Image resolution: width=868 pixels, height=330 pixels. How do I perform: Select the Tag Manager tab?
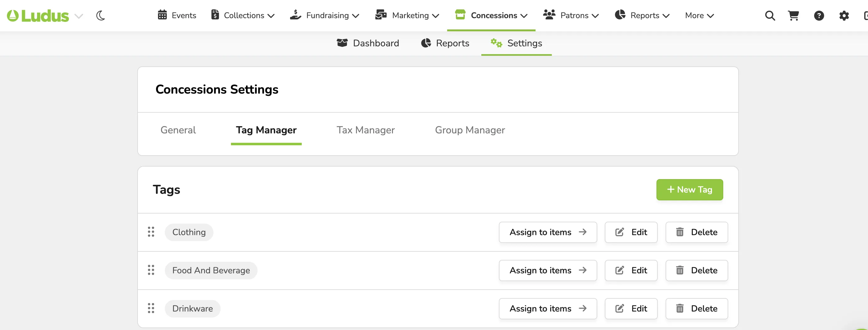(266, 130)
